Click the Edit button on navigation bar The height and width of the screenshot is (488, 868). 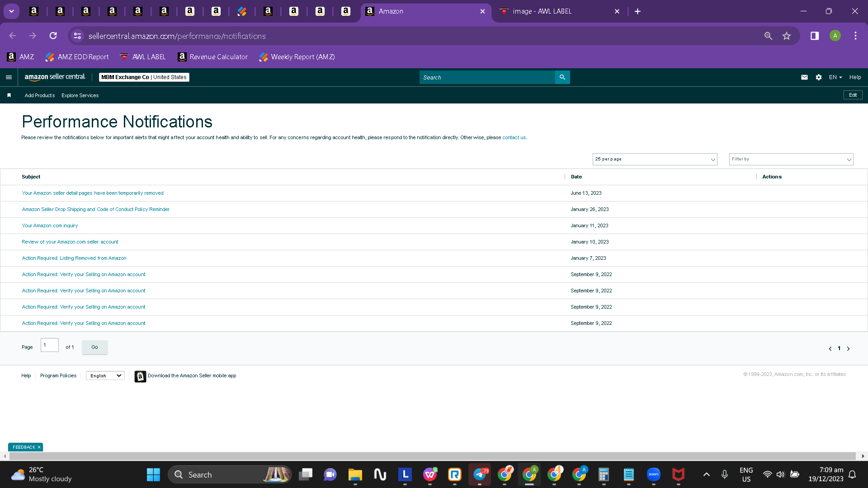click(x=853, y=95)
